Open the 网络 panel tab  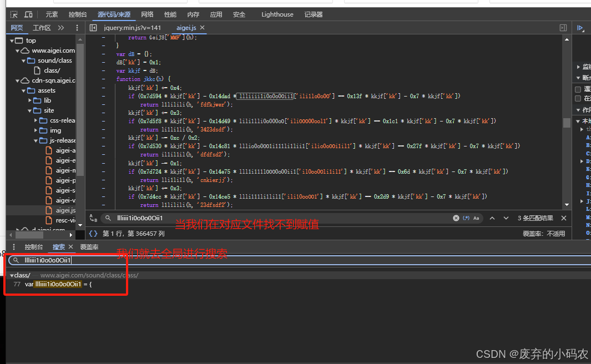pyautogui.click(x=147, y=14)
